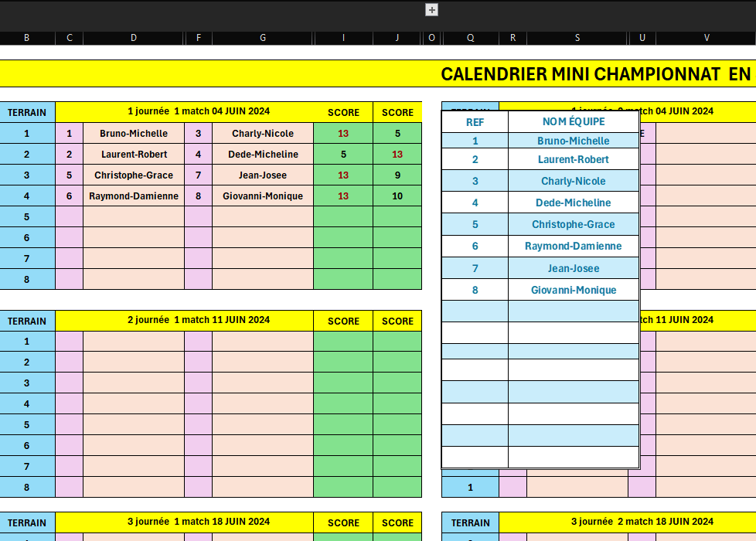
Task: Click team number 7 left of Jean-Josee in match table
Action: 198,175
